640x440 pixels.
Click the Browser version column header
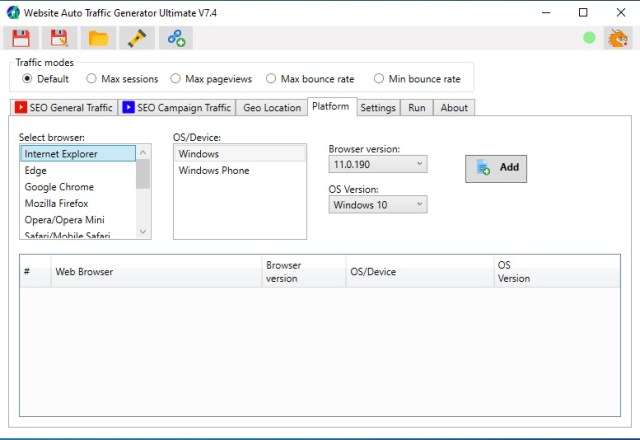[304, 271]
